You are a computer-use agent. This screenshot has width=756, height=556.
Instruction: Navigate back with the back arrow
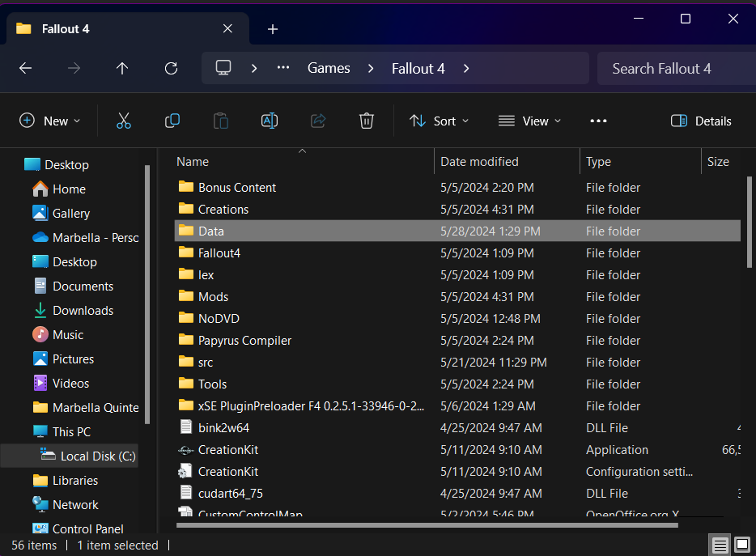pyautogui.click(x=25, y=69)
